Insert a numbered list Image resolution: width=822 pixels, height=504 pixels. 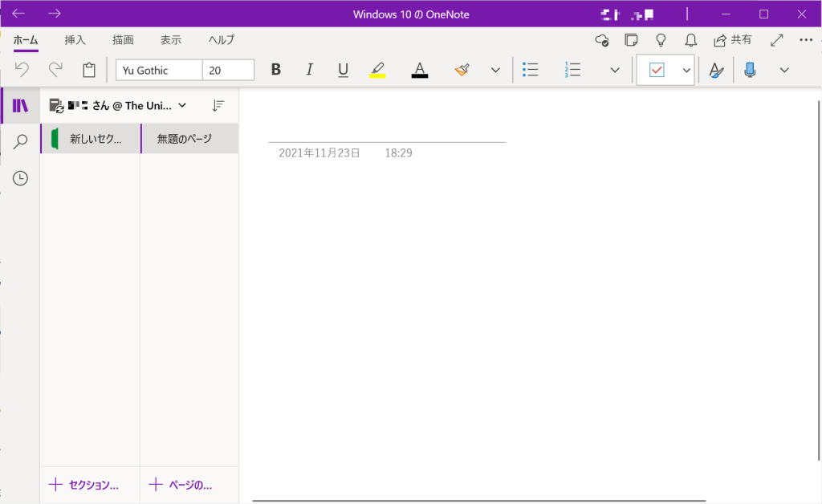click(572, 70)
